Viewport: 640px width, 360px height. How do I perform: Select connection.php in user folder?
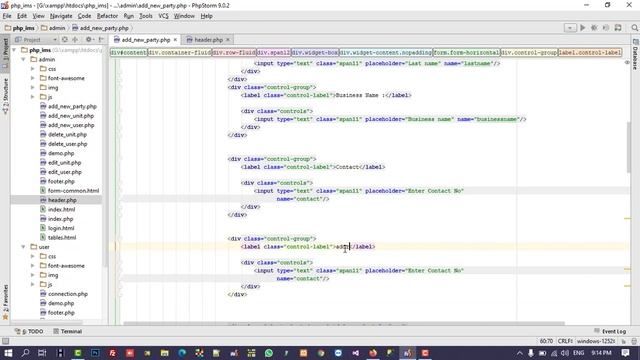click(x=68, y=294)
